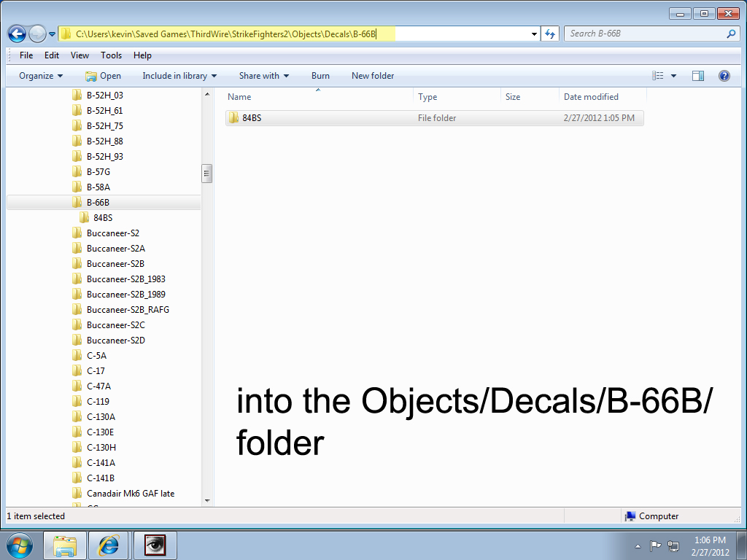Sort by Date modified column
Screen dimensions: 747x560
[603, 97]
